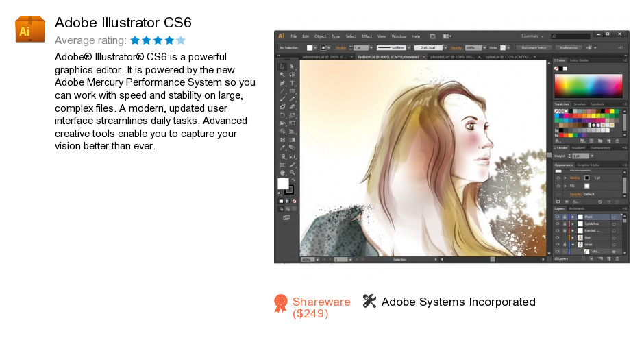Open the Essentials workspace dropdown

(x=532, y=36)
